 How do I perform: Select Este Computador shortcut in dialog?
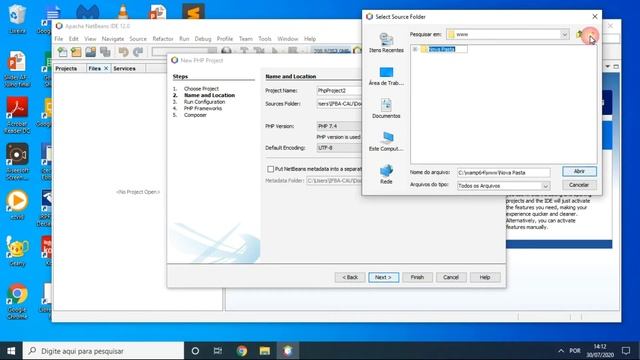(386, 142)
